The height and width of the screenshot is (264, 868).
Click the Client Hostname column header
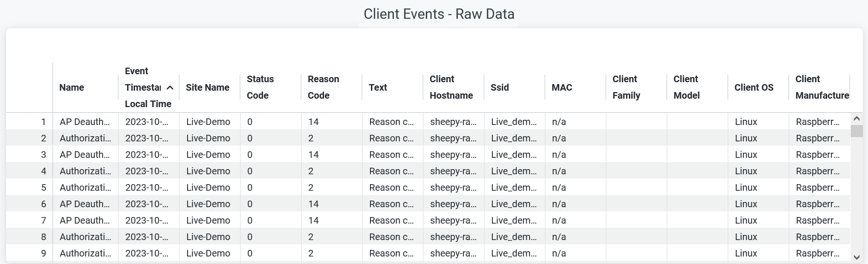[451, 87]
